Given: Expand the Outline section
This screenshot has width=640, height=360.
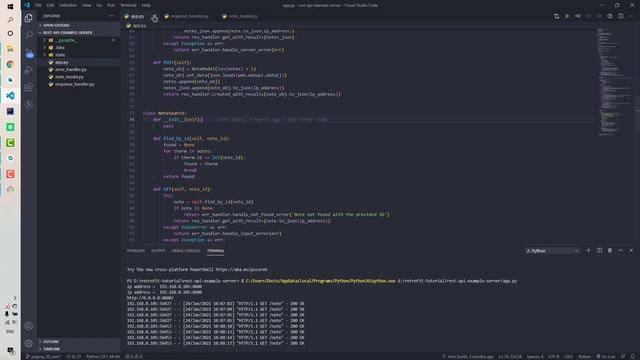Looking at the screenshot, I should coord(78,342).
